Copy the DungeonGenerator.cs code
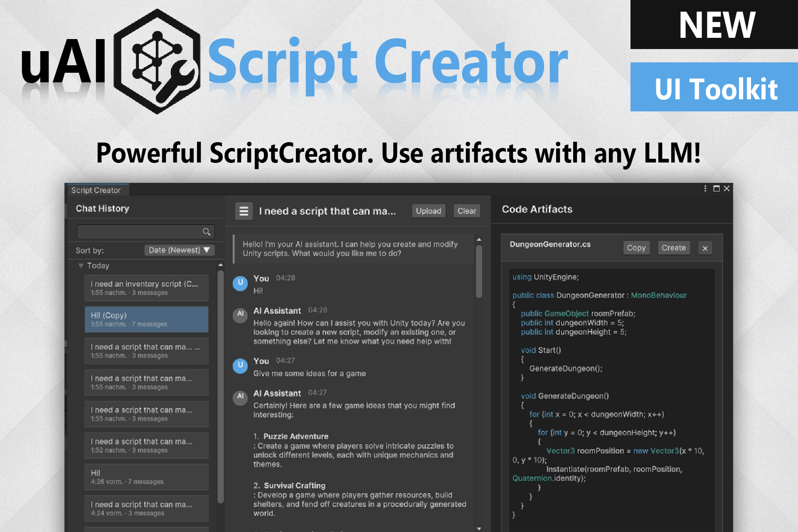 [x=636, y=248]
